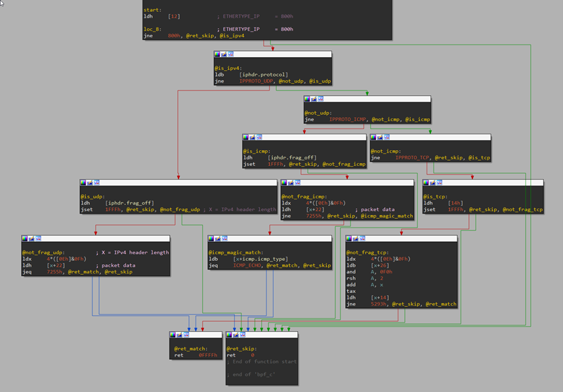
Task: Click the color palette icon on @not_frag_tcp block
Action: (x=350, y=239)
